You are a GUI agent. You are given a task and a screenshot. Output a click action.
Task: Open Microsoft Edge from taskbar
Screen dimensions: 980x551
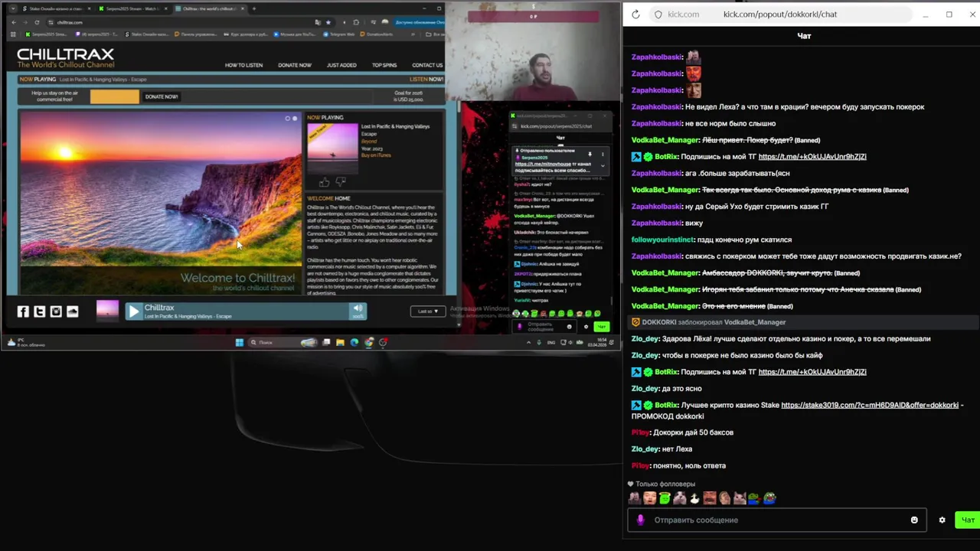[354, 342]
